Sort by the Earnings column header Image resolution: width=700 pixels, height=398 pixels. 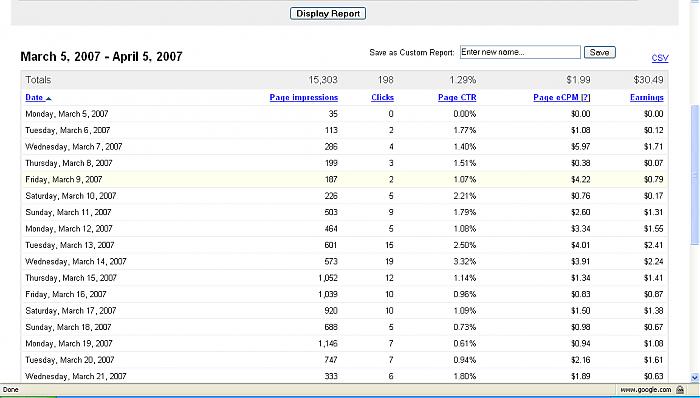pyautogui.click(x=646, y=98)
